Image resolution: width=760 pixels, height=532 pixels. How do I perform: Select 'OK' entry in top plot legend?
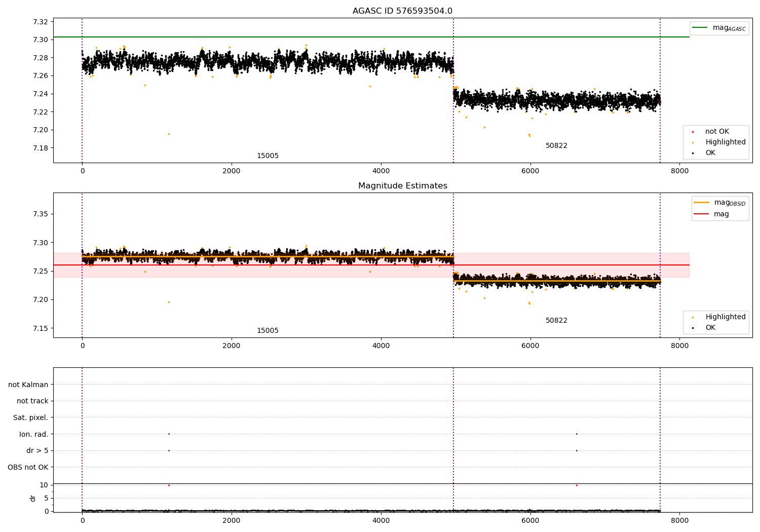click(x=710, y=153)
